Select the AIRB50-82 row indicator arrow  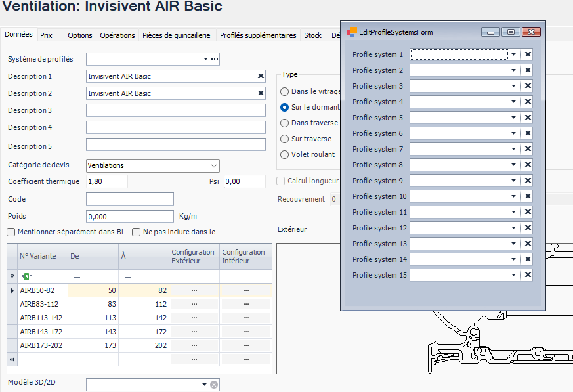click(12, 290)
